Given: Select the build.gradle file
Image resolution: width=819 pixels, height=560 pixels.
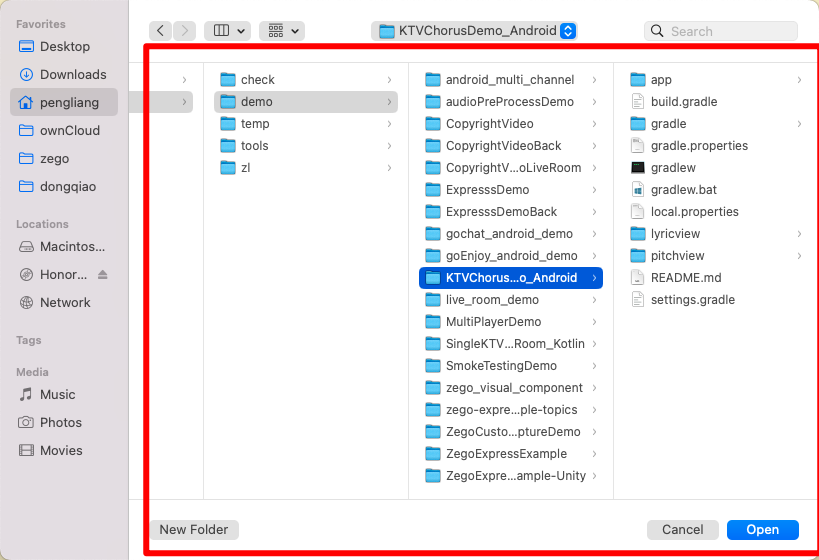Looking at the screenshot, I should pyautogui.click(x=683, y=101).
